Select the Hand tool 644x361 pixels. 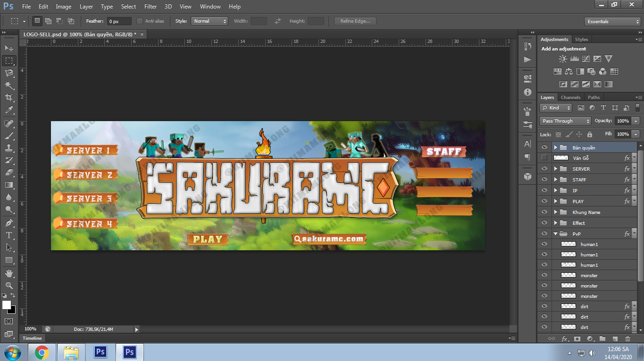tap(9, 273)
